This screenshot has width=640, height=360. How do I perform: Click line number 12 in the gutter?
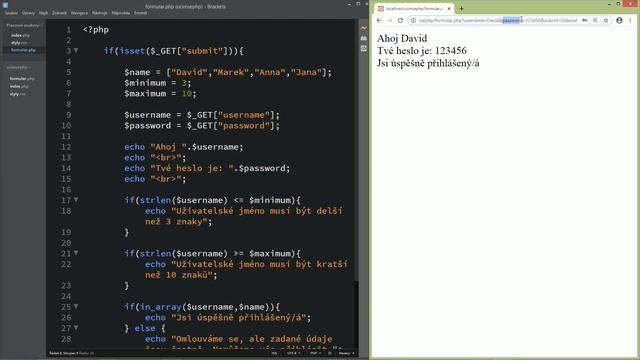tap(66, 147)
